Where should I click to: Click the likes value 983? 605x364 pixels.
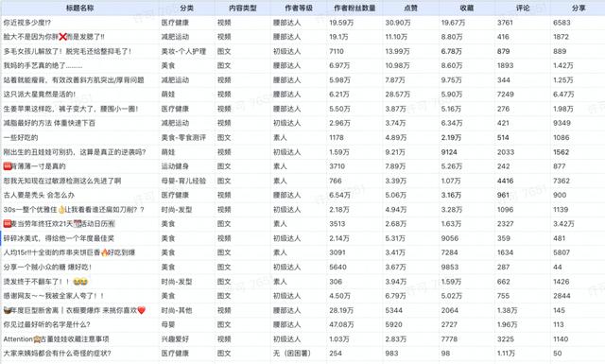tap(391, 354)
